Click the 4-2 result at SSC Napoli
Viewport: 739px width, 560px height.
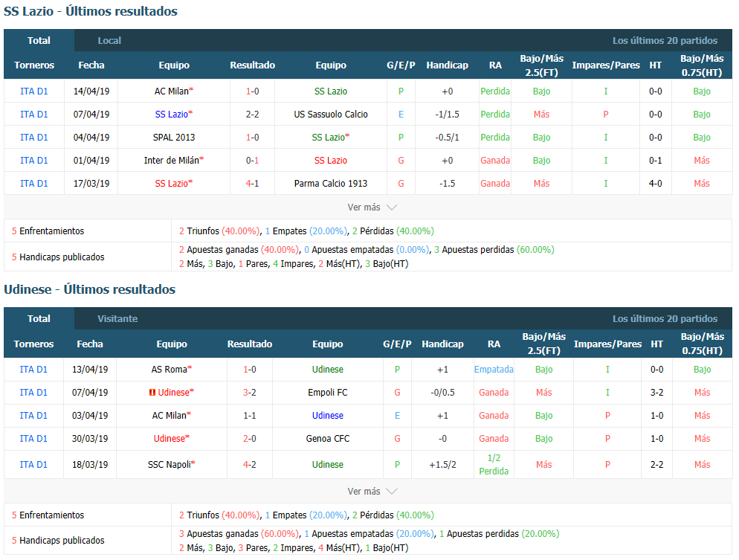[250, 465]
